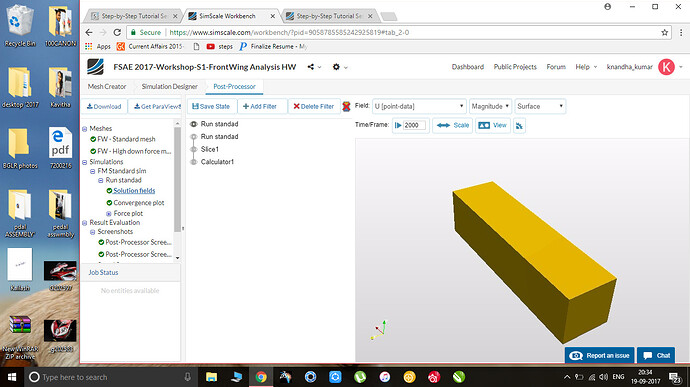
Task: Open the user avatar K icon
Action: (666, 67)
